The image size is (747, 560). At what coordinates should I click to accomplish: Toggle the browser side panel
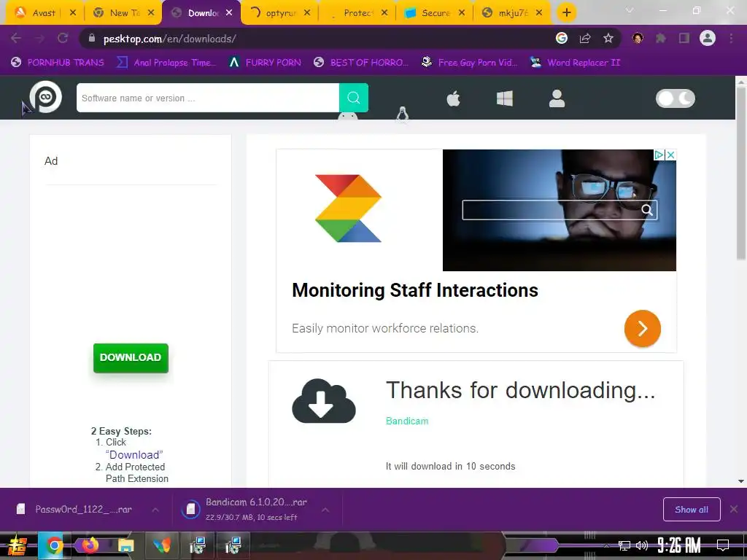[x=684, y=38]
